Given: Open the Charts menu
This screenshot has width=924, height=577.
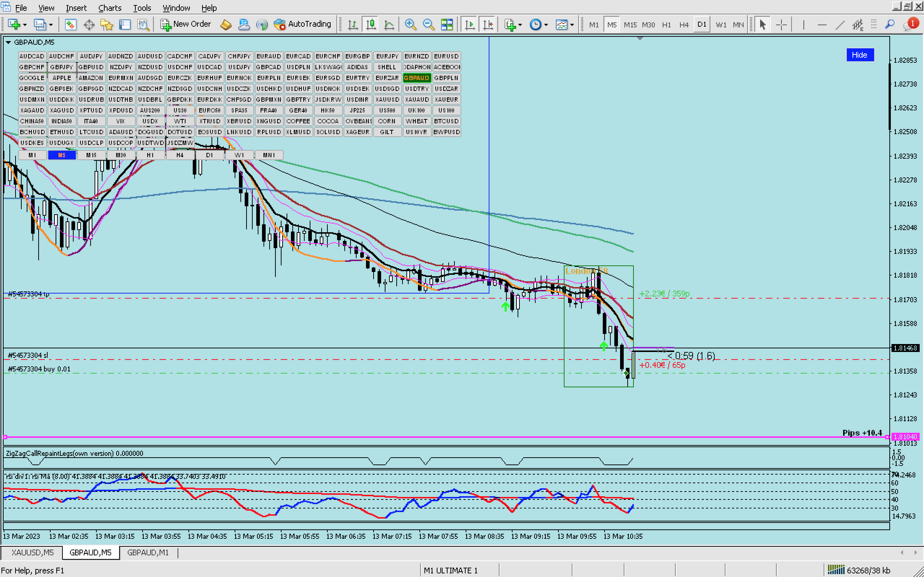Looking at the screenshot, I should 110,8.
